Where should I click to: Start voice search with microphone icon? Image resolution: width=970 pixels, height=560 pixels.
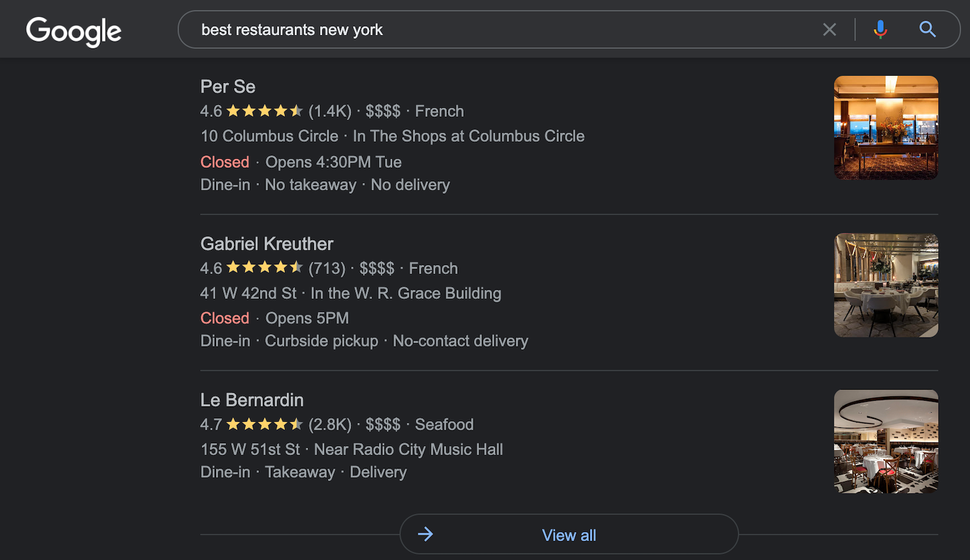tap(880, 29)
